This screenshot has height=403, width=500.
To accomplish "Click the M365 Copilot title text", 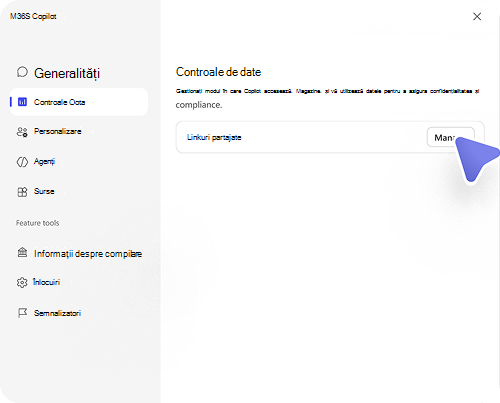I will click(33, 16).
